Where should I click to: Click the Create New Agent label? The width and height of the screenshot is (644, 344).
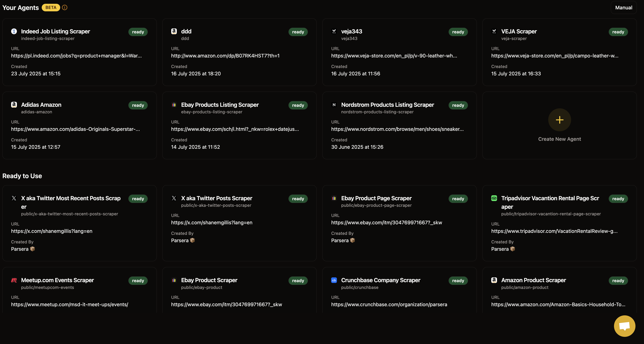pyautogui.click(x=559, y=139)
